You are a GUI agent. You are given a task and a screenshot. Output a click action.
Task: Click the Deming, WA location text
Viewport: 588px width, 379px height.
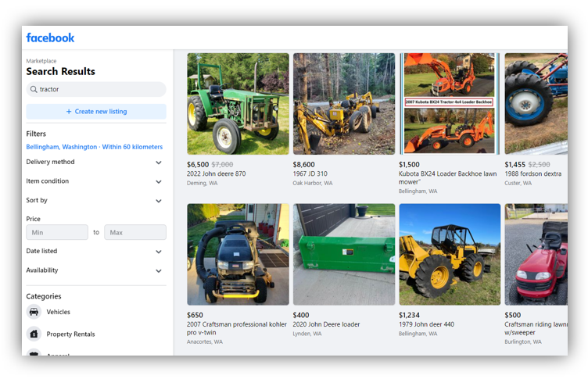pos(202,184)
